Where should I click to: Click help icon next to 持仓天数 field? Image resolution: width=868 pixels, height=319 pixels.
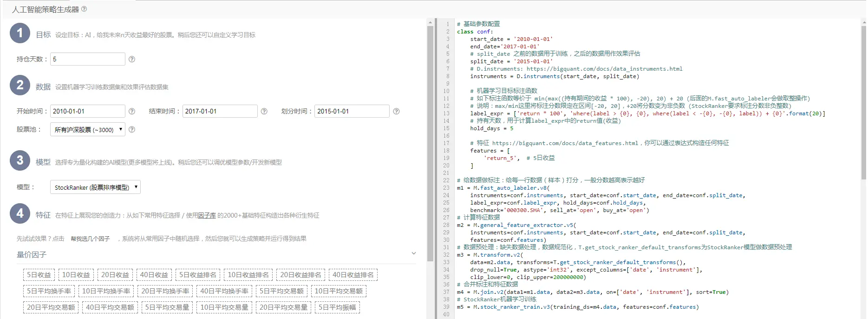pos(132,59)
